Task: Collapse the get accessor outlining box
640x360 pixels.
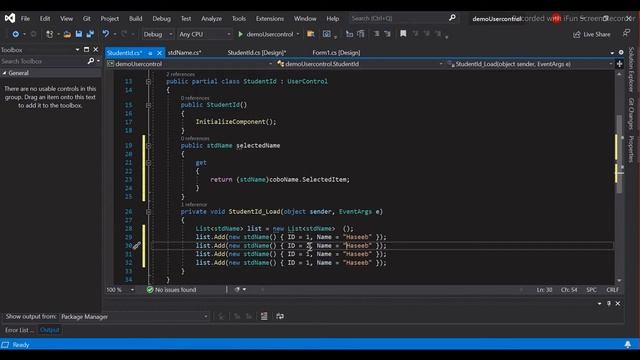Action: [x=149, y=163]
